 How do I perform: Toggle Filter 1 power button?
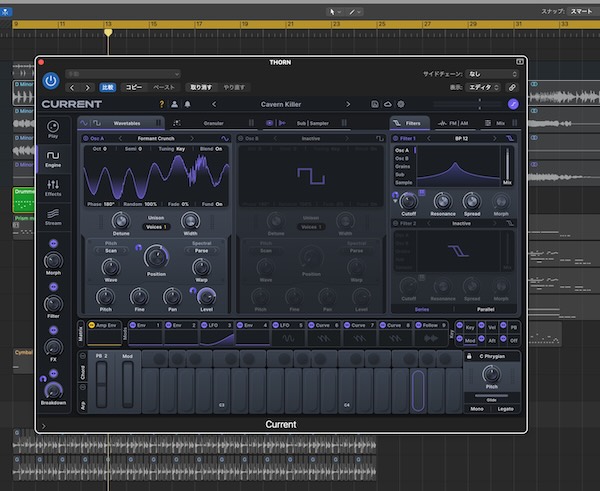396,139
